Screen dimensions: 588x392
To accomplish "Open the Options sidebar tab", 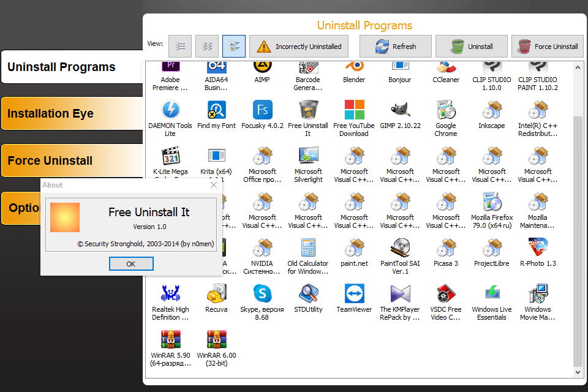I will (x=21, y=208).
